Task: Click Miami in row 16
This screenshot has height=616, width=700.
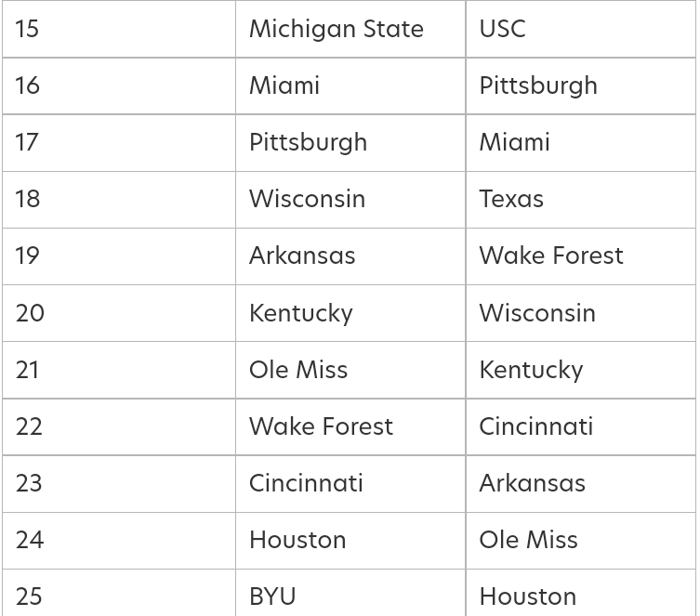Action: 284,85
